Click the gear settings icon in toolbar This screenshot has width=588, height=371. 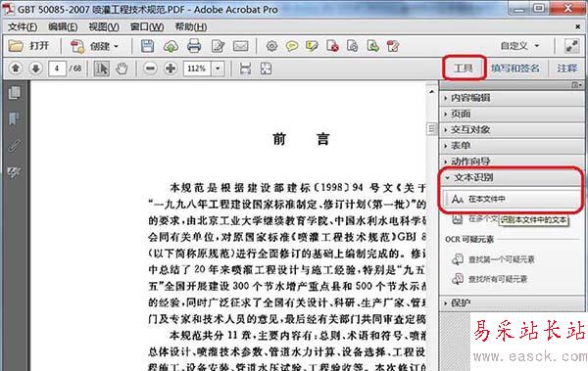271,46
